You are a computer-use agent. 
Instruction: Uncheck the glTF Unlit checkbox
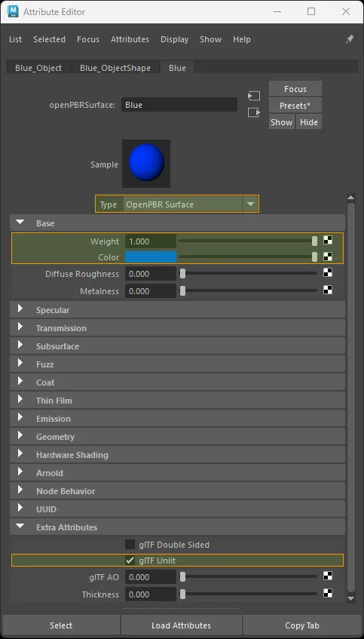tap(130, 561)
